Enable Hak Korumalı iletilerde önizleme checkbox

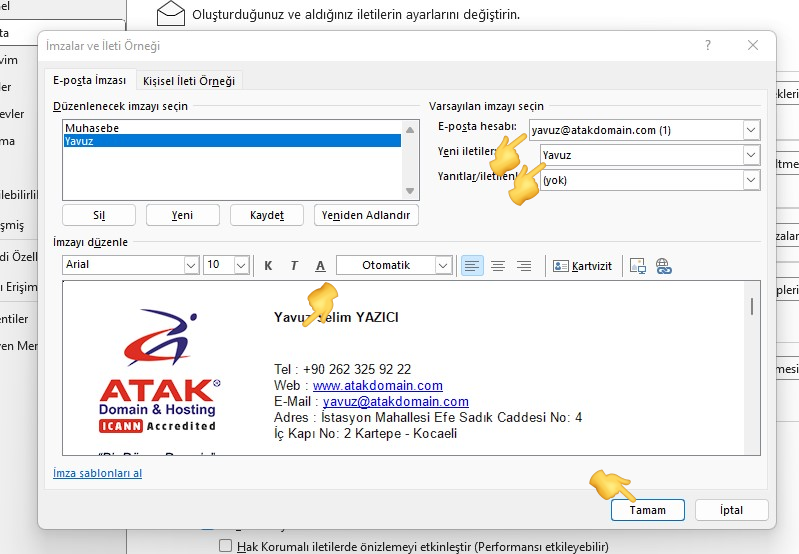[x=225, y=545]
